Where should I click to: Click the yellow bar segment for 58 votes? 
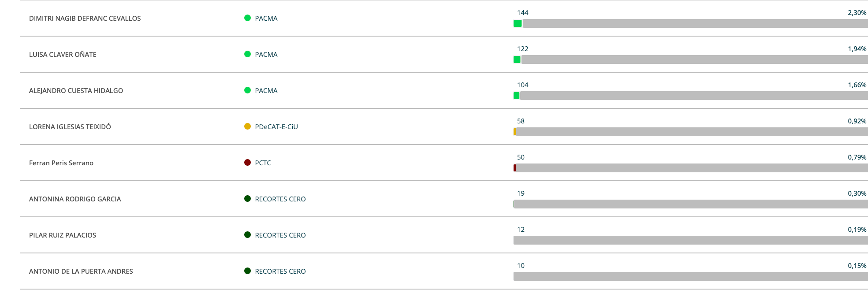pos(515,132)
